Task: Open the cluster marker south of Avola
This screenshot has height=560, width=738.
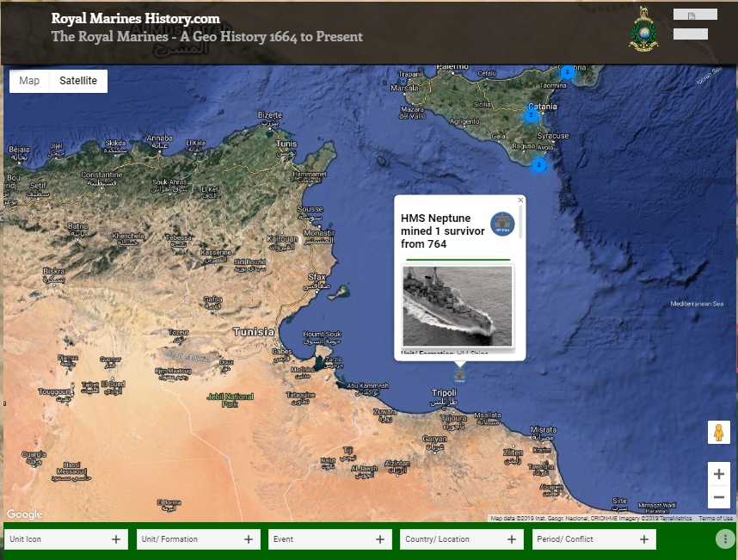Action: 539,165
